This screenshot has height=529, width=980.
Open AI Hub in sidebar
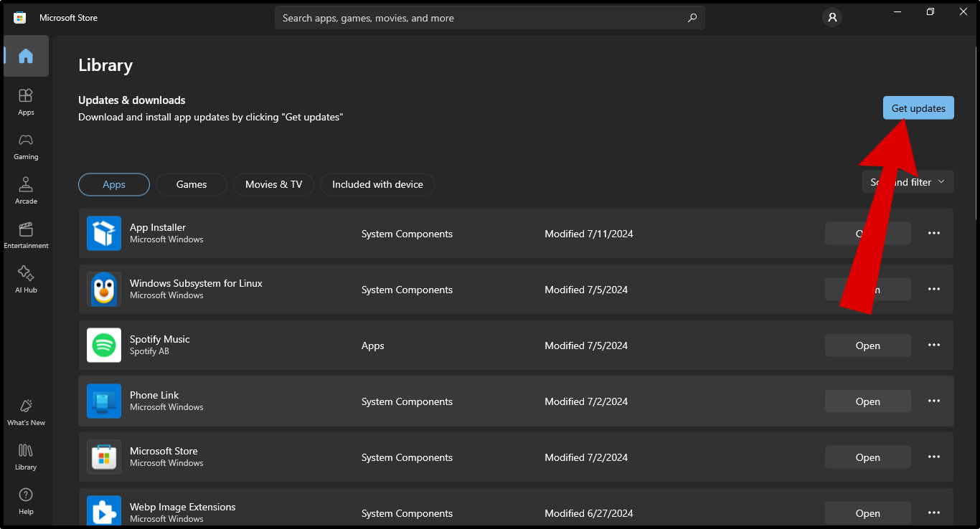click(26, 279)
